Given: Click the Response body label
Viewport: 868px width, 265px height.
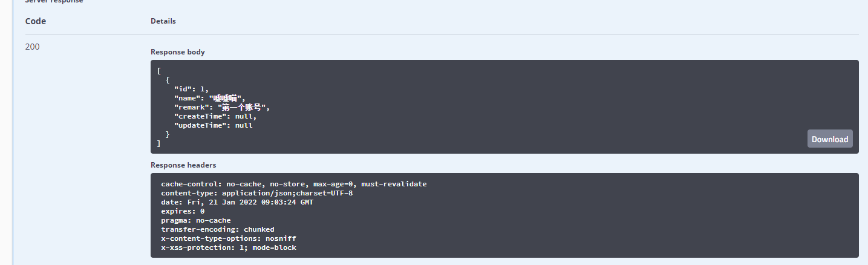Looking at the screenshot, I should [x=178, y=52].
